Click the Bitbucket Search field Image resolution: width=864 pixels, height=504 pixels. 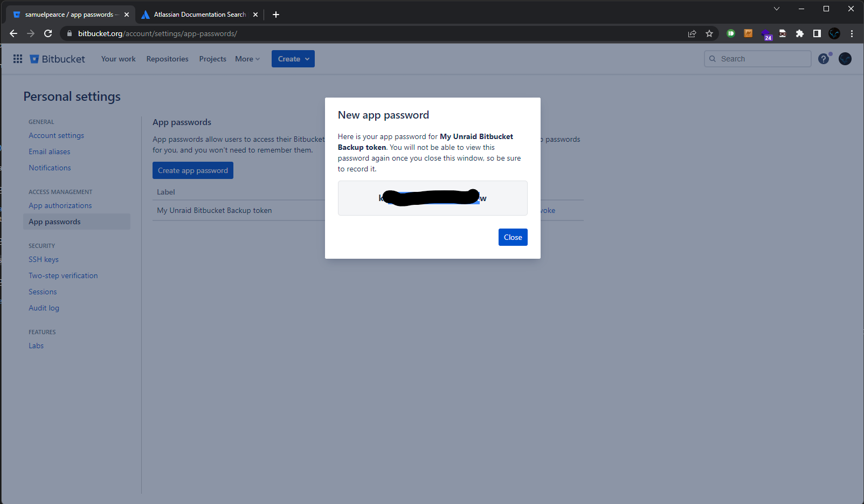click(757, 59)
